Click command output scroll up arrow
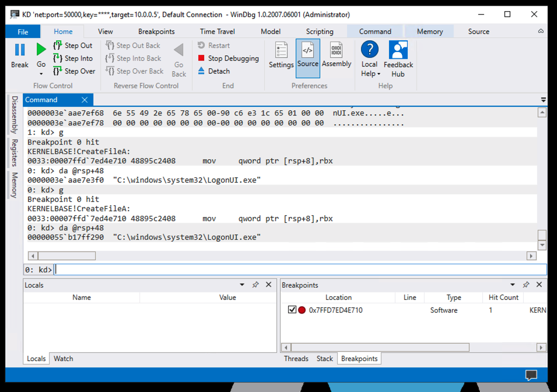 [x=542, y=113]
